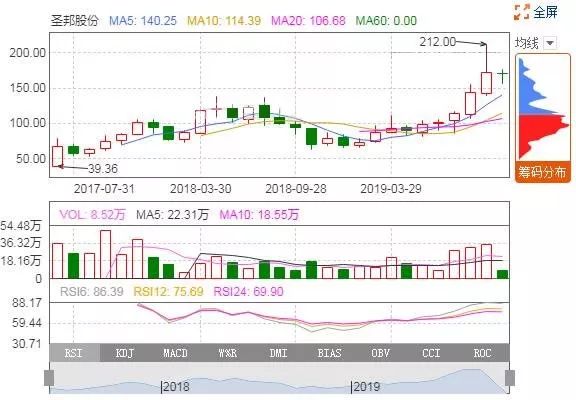Click the RSI12: 75.69 value
Screen dimensions: 576x400
tap(168, 292)
